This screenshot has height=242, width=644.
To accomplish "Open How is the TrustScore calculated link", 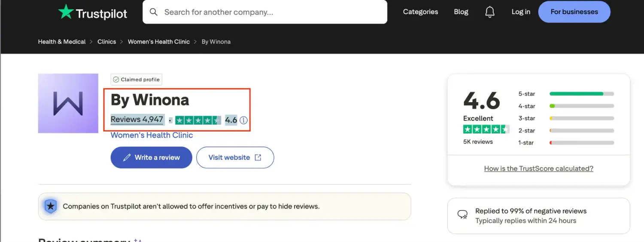I will pos(538,168).
